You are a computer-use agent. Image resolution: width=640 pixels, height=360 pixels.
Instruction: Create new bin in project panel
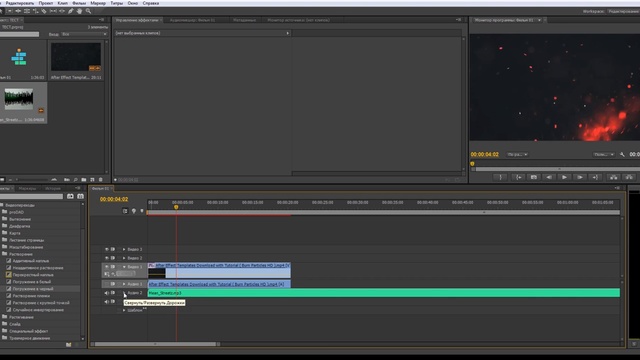tap(84, 180)
